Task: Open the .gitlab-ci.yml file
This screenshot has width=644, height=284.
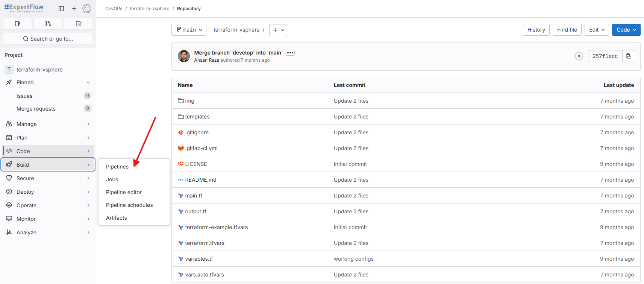Action: (202, 148)
